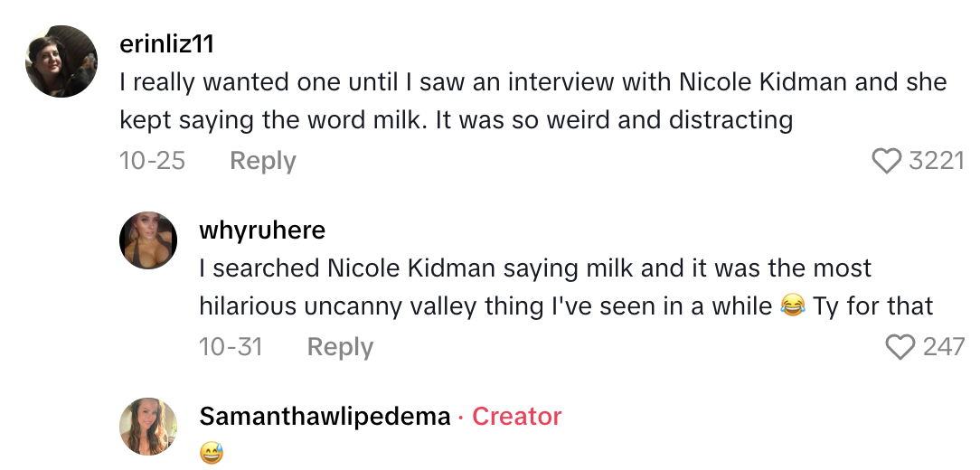Tap the heart on whyruhere's reply

pyautogui.click(x=900, y=347)
